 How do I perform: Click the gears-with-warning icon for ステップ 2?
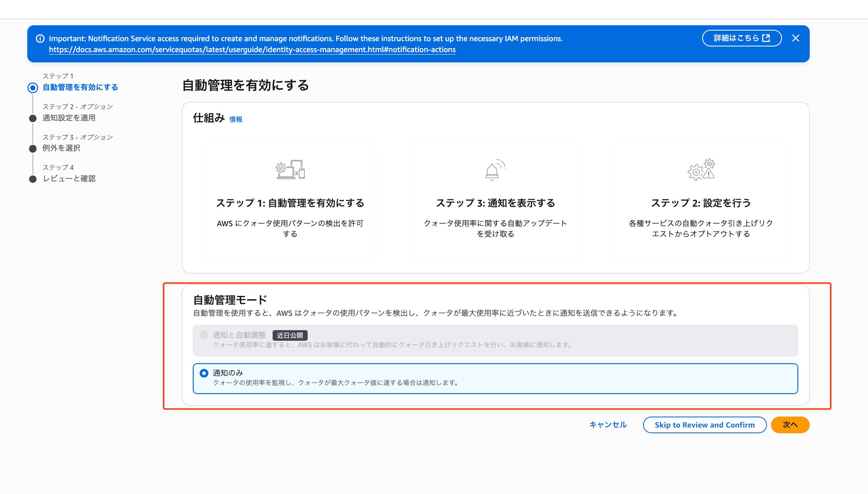click(701, 170)
